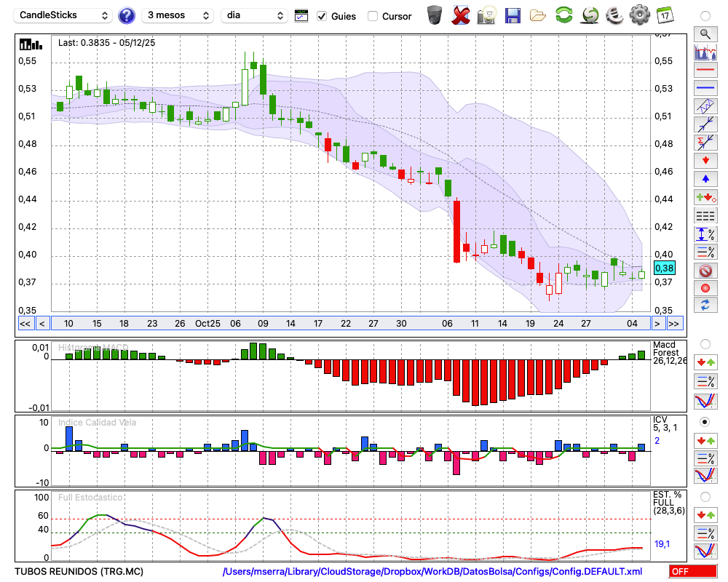The height and width of the screenshot is (582, 728).
Task: Jump to chart start with << button
Action: (25, 324)
